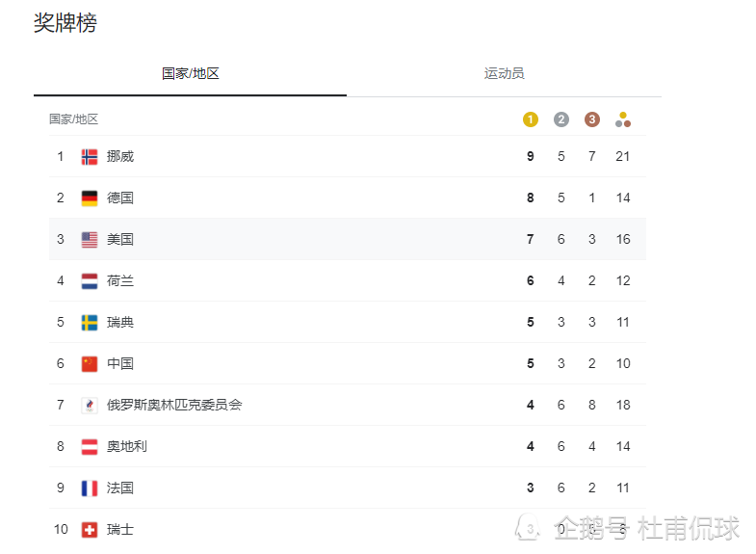756x554 pixels.
Task: Click the China flag icon
Action: point(90,363)
